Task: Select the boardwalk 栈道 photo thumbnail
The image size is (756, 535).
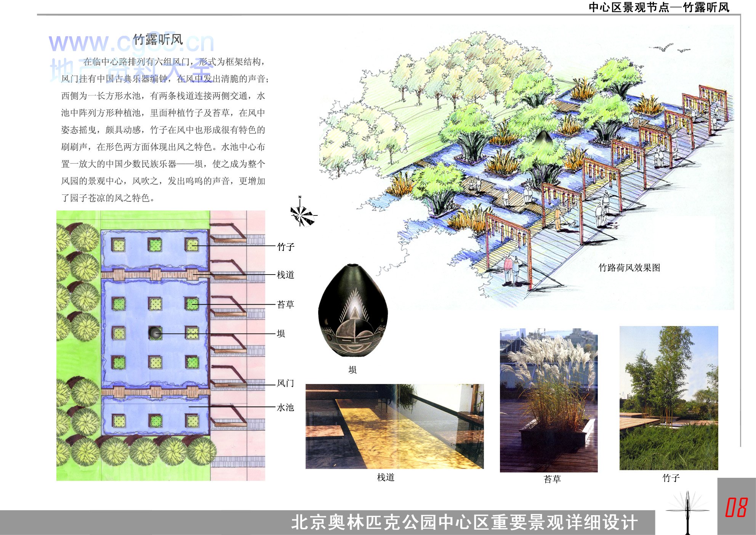Action: point(394,426)
